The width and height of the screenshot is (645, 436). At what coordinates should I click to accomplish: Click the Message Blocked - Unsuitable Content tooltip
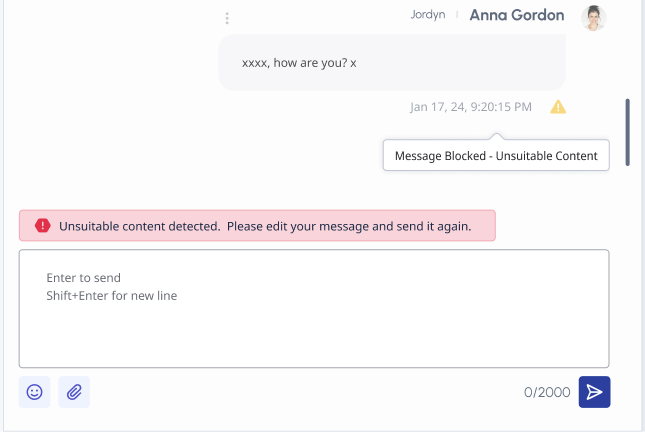pyautogui.click(x=496, y=156)
